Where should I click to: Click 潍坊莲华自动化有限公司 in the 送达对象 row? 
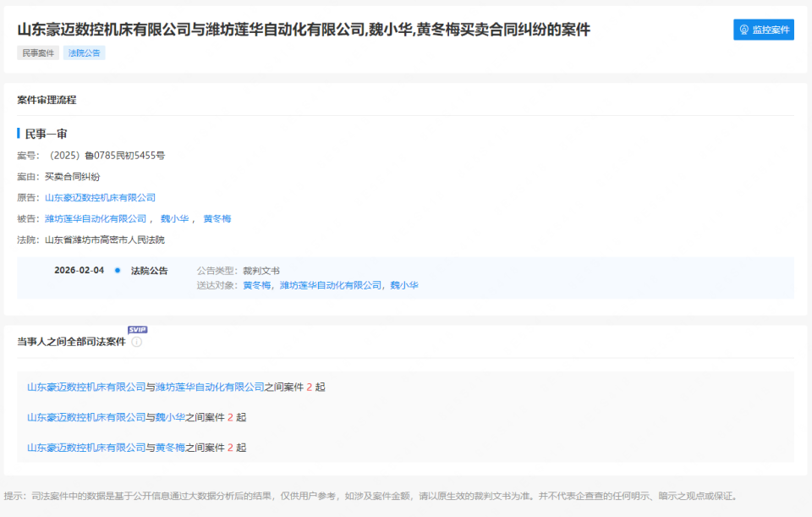(x=331, y=285)
